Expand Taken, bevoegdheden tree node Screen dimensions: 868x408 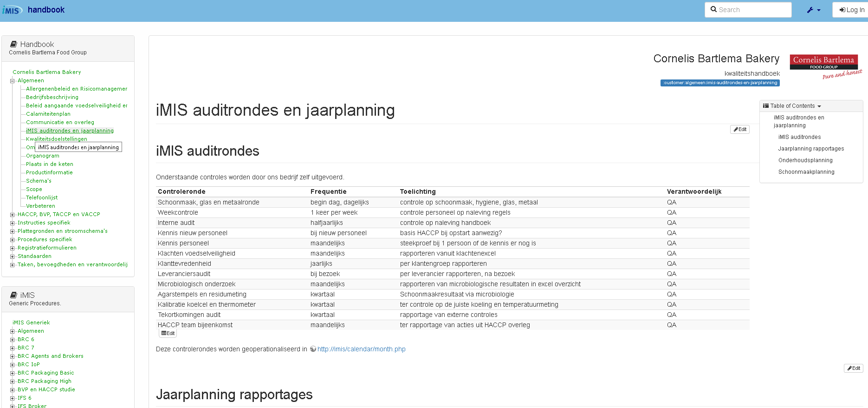pyautogui.click(x=13, y=265)
